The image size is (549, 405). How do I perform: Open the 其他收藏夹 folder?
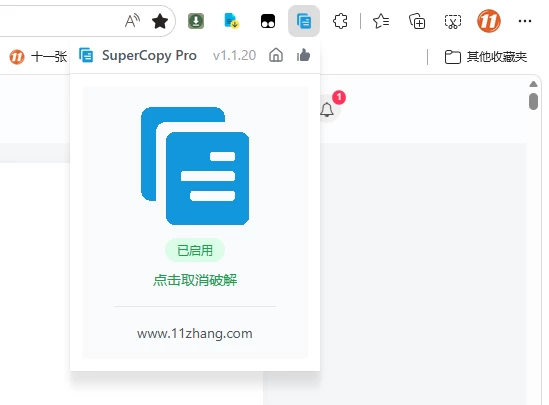(486, 57)
